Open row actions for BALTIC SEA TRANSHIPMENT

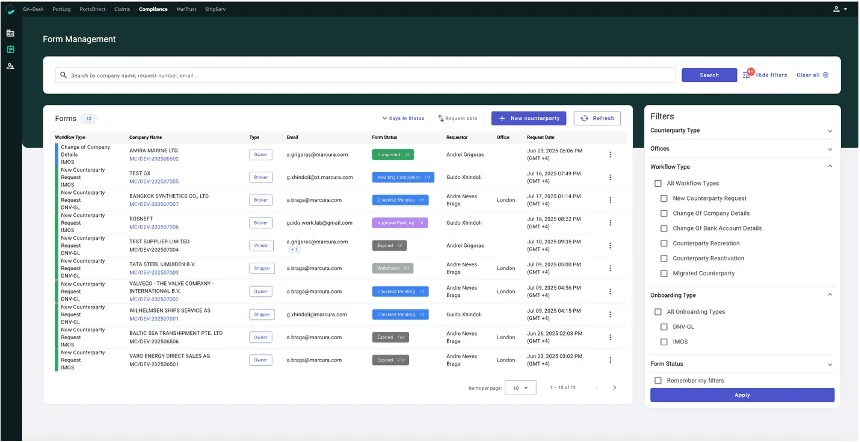[x=610, y=337]
